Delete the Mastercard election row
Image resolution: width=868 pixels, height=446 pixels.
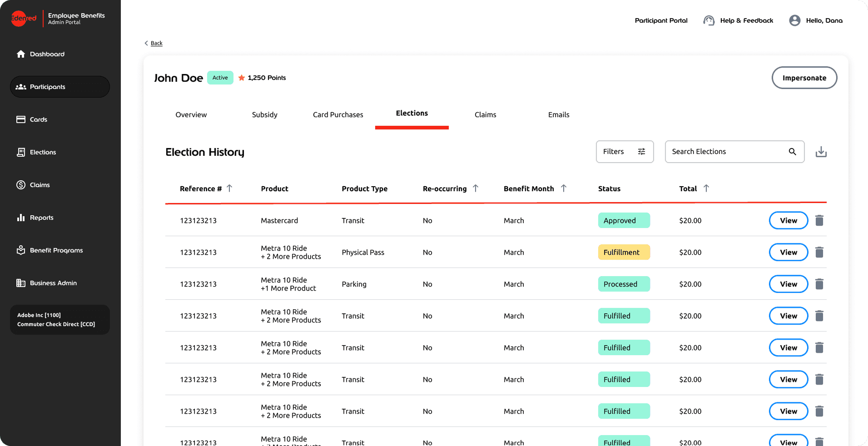[x=819, y=220]
